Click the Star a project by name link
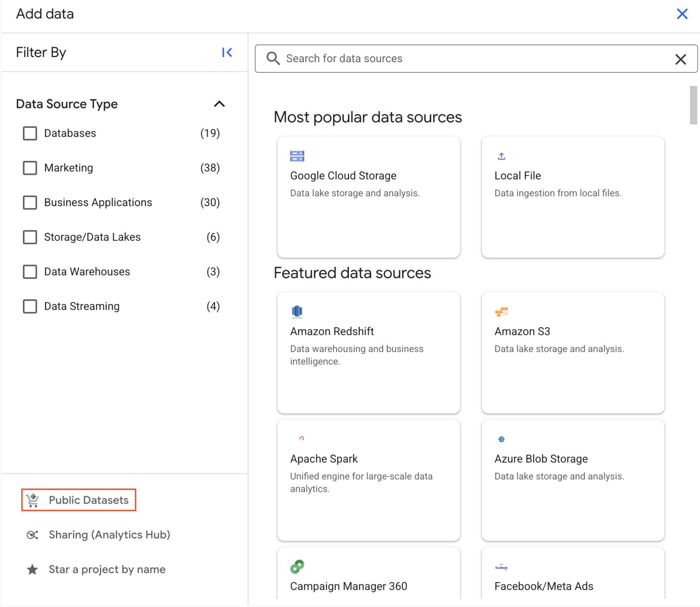Viewport: 700px width, 607px height. 107,569
